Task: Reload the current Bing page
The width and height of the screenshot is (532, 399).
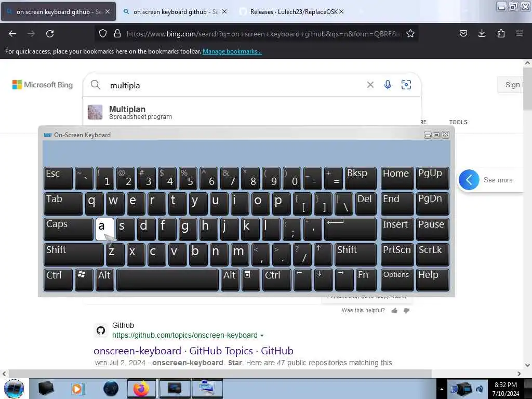Action: (50, 34)
